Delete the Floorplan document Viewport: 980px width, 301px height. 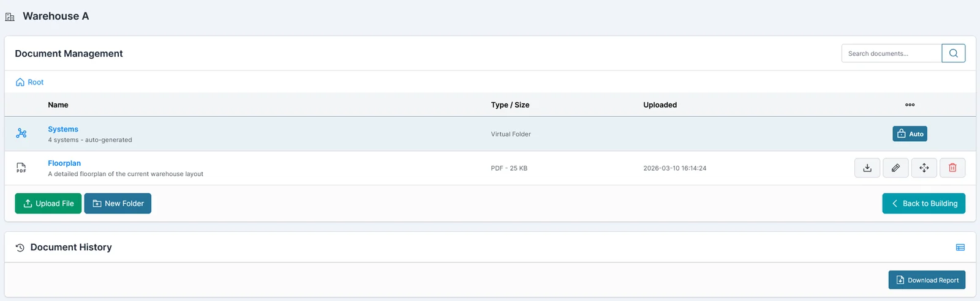(952, 168)
